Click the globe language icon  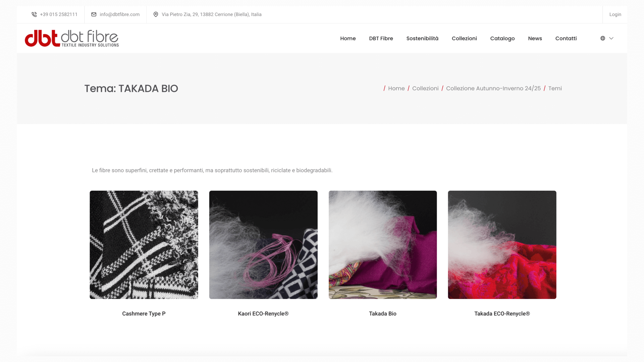tap(603, 38)
